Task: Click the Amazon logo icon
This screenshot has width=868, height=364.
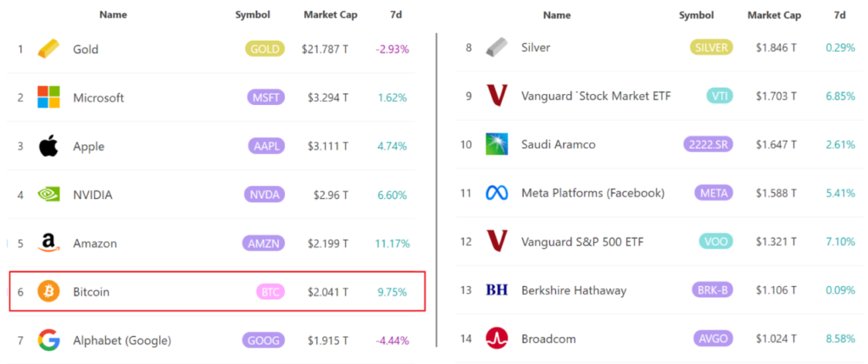Action: pyautogui.click(x=48, y=243)
